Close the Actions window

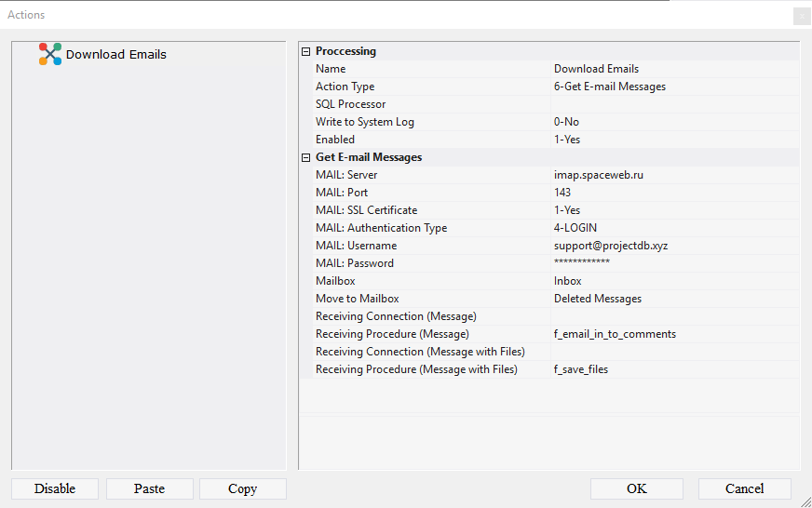801,16
